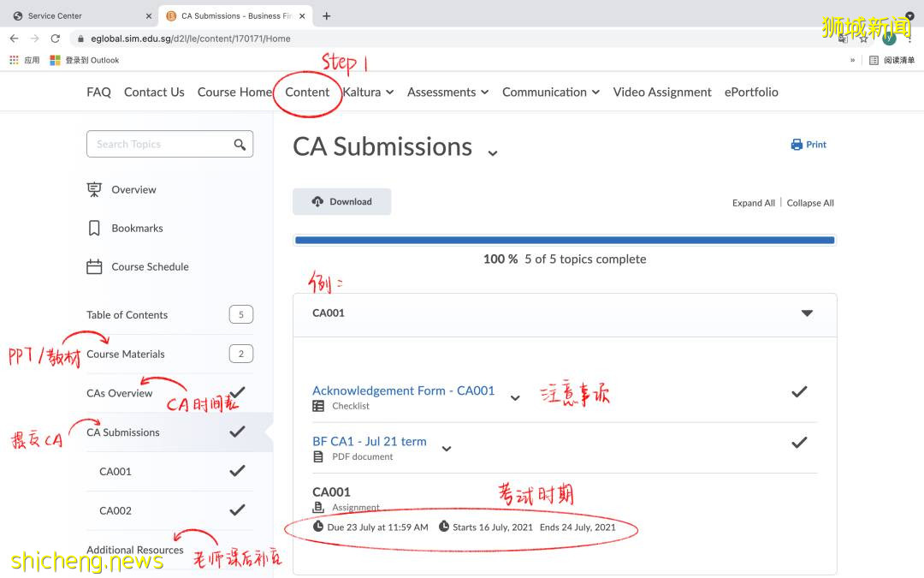Expand the CA Submissions title dropdown arrow
The height and width of the screenshot is (578, 924).
pyautogui.click(x=492, y=153)
